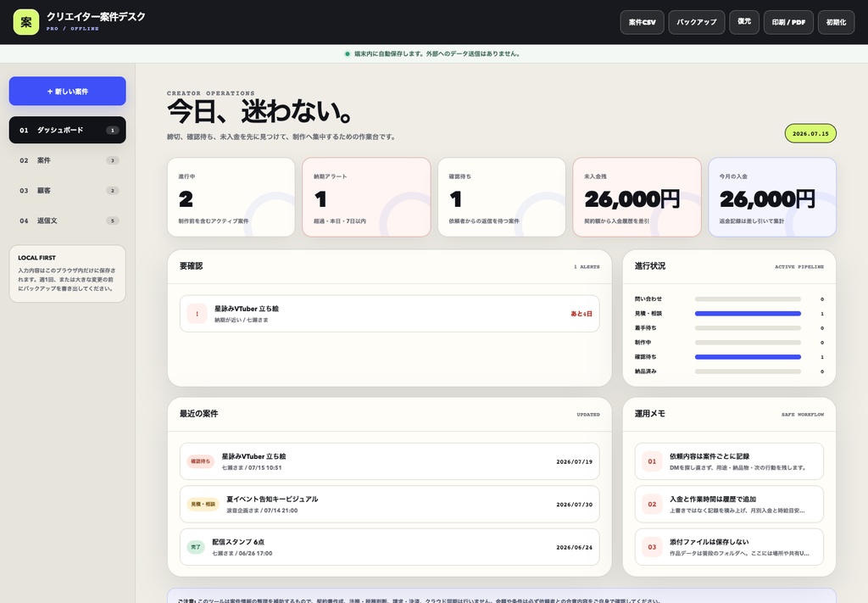Image resolution: width=868 pixels, height=603 pixels.
Task: Click the あと4日 deadline label
Action: [581, 314]
